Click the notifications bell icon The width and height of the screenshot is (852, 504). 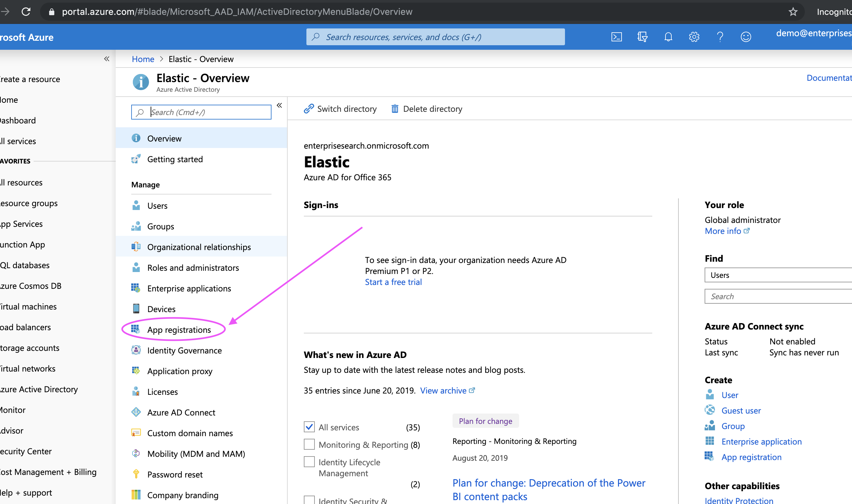pyautogui.click(x=668, y=37)
